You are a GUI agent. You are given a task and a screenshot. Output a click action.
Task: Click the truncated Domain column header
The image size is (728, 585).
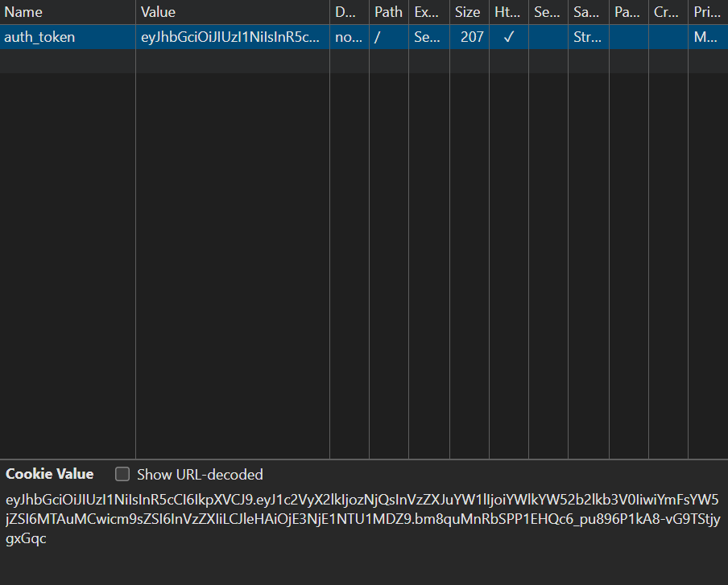[x=348, y=12]
